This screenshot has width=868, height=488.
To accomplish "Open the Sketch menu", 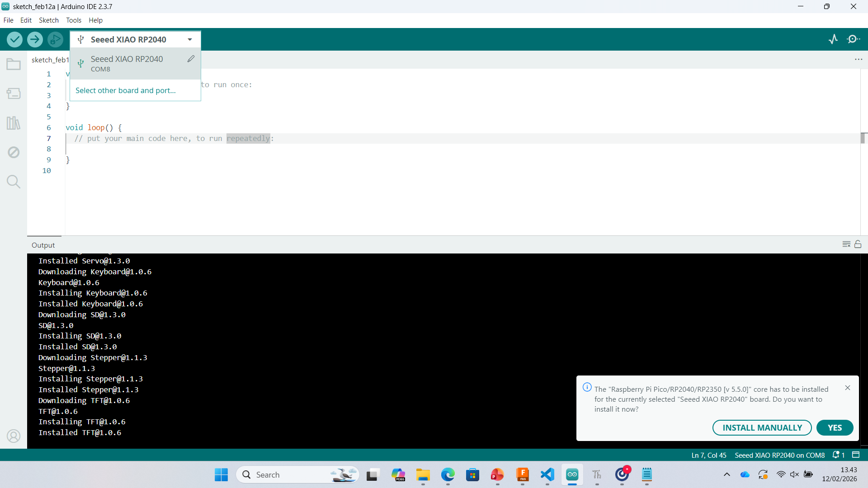I will click(x=49, y=20).
